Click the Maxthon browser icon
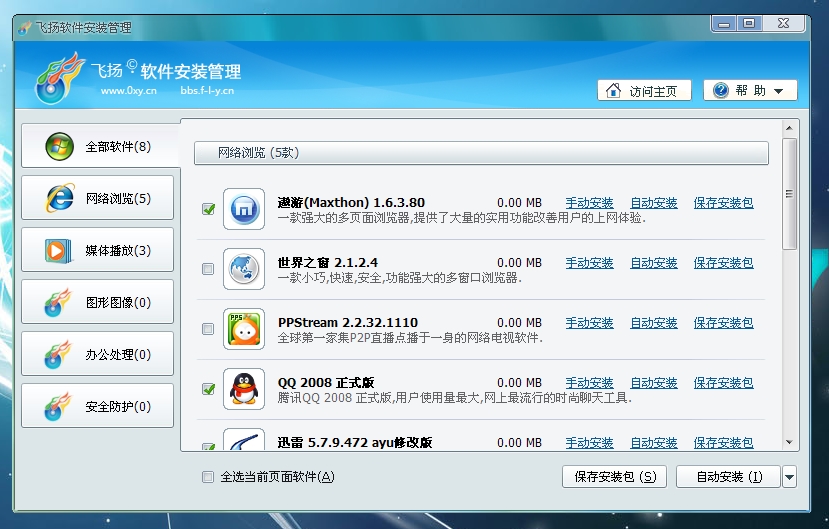Screen dimensions: 829x529 [x=244, y=209]
